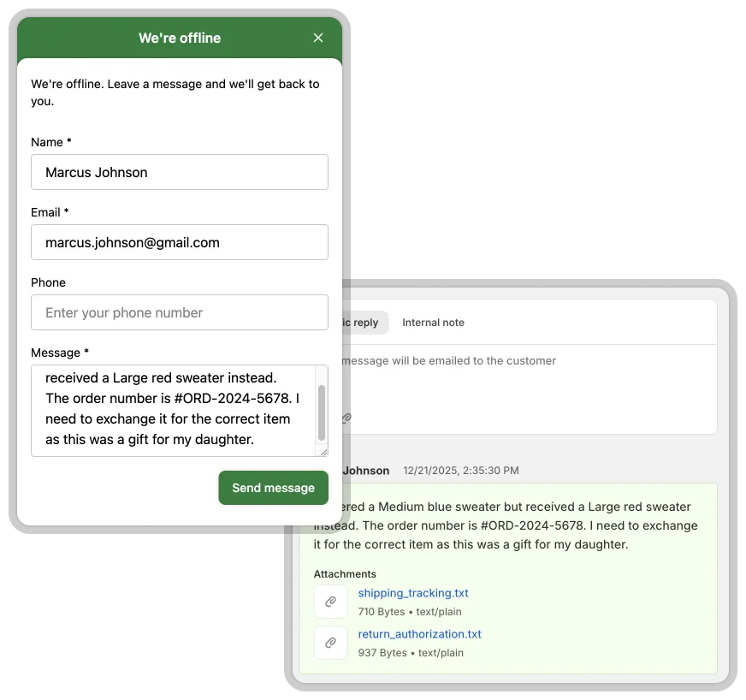746x700 pixels.
Task: Click the attach file paperclip in reply composer
Action: click(x=346, y=418)
